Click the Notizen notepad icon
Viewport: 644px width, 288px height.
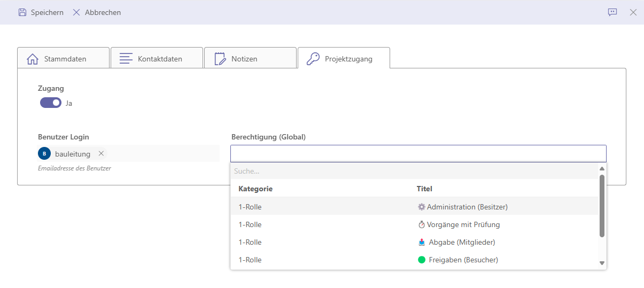(220, 59)
